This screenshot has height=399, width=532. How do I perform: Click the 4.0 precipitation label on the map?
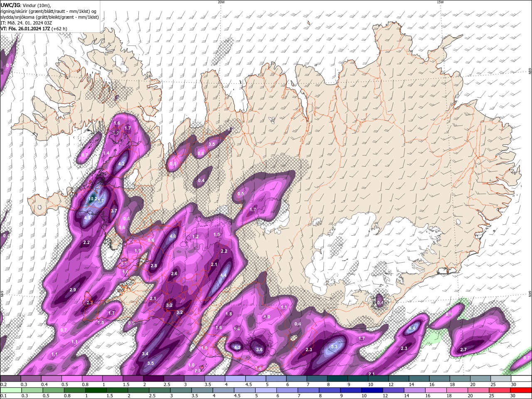pyautogui.click(x=173, y=236)
